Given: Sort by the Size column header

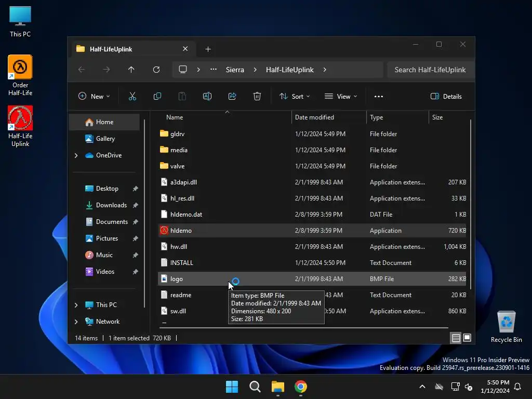Looking at the screenshot, I should [448, 117].
